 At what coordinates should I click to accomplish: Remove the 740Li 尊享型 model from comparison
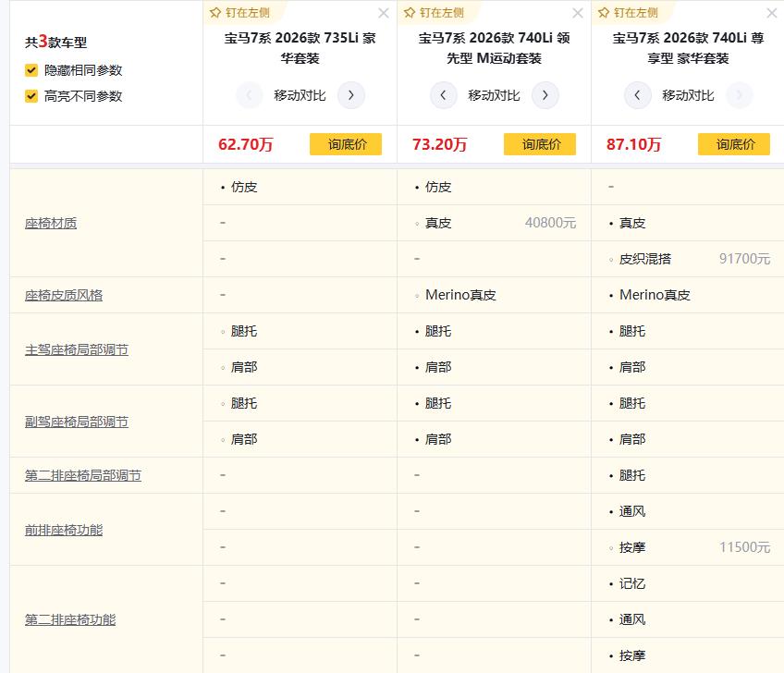point(771,13)
